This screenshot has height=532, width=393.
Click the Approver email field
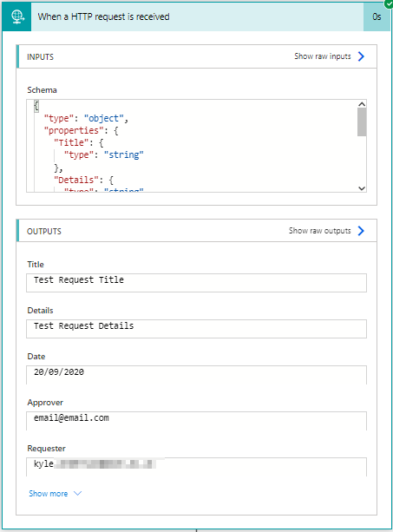coord(196,421)
